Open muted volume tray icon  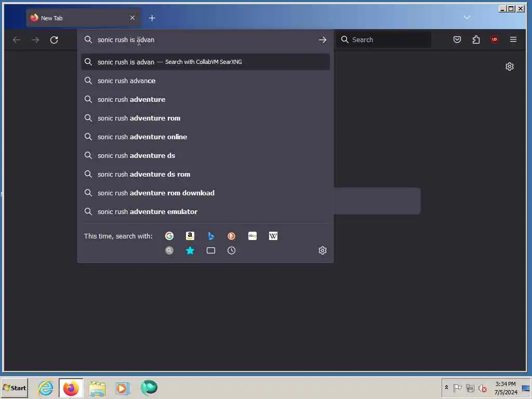coord(483,388)
